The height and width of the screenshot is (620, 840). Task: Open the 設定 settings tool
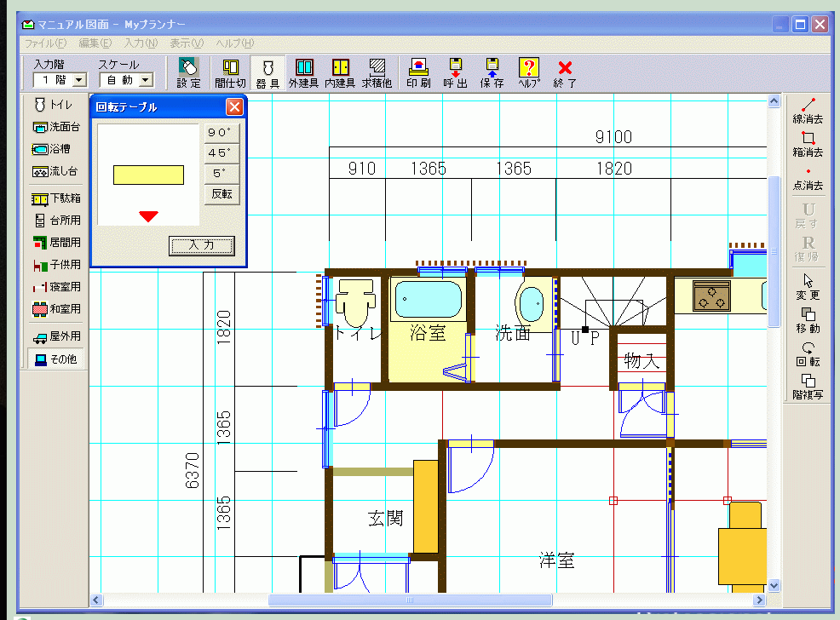[188, 74]
